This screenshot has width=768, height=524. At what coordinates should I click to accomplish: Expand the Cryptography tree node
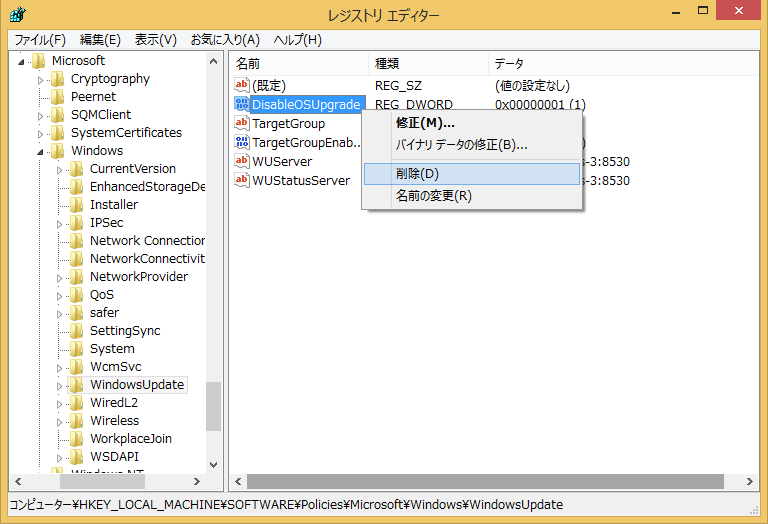(40, 80)
